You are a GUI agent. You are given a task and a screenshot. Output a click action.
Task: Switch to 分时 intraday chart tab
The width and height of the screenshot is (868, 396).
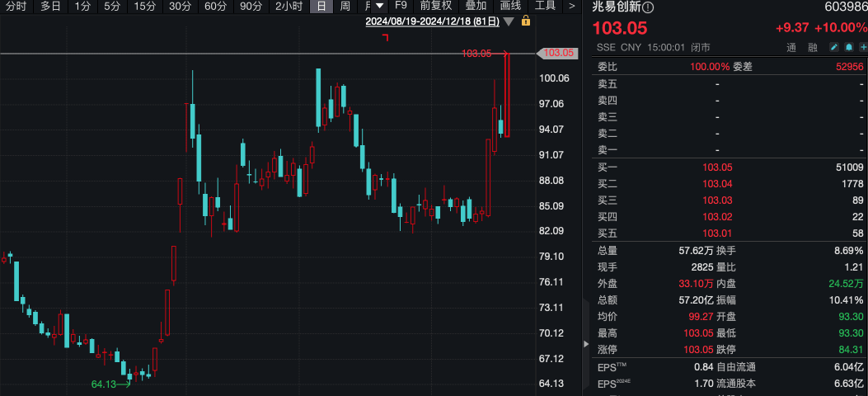(16, 7)
